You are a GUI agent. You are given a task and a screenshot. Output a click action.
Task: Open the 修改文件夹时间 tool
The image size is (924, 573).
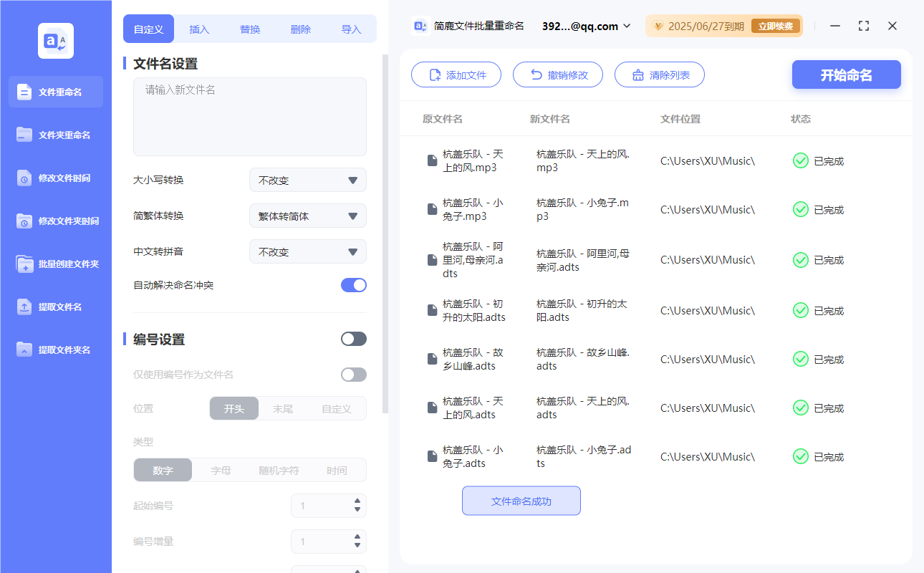click(x=55, y=221)
